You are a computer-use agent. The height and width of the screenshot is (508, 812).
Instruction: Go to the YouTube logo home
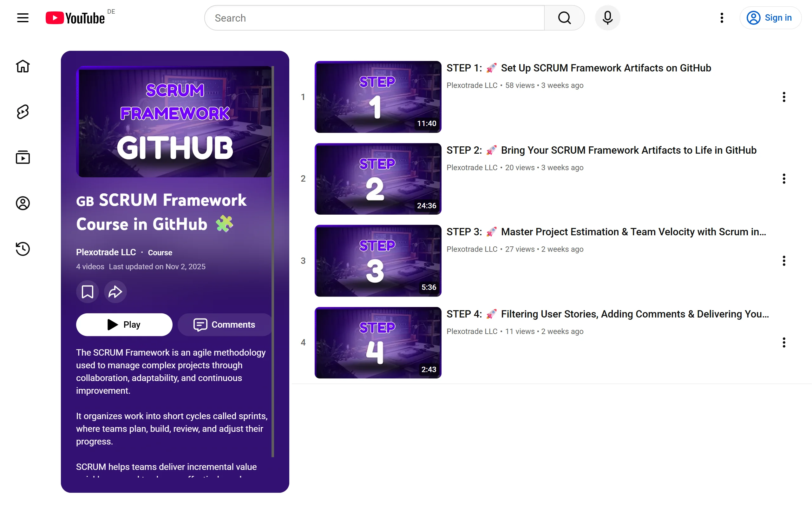click(x=75, y=18)
